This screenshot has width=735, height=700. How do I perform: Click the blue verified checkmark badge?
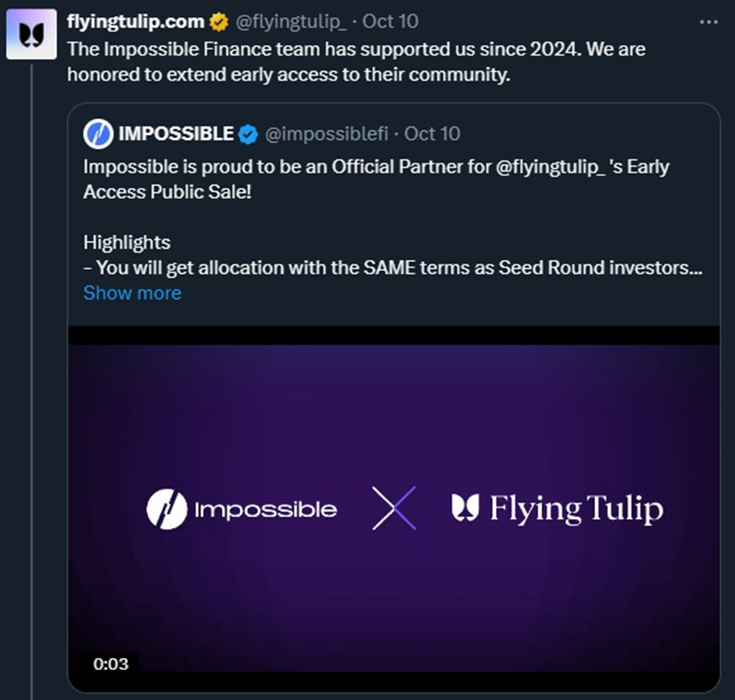coord(247,134)
